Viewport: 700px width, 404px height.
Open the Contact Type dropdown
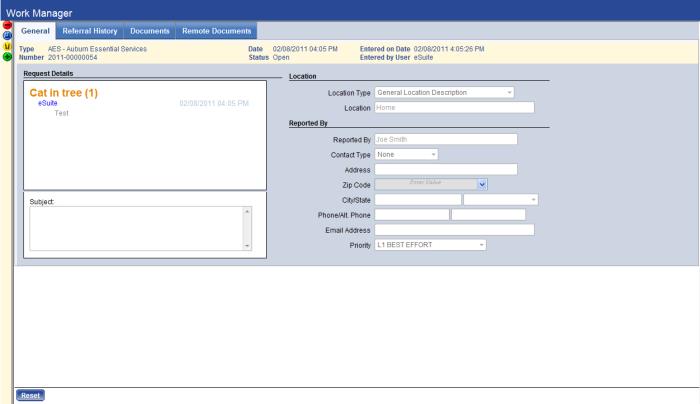[x=434, y=155]
